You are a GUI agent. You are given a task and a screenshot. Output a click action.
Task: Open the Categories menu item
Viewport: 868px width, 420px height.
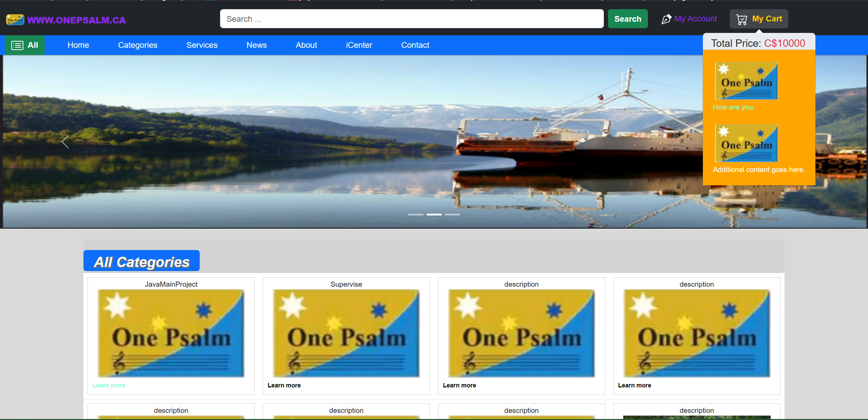click(138, 45)
